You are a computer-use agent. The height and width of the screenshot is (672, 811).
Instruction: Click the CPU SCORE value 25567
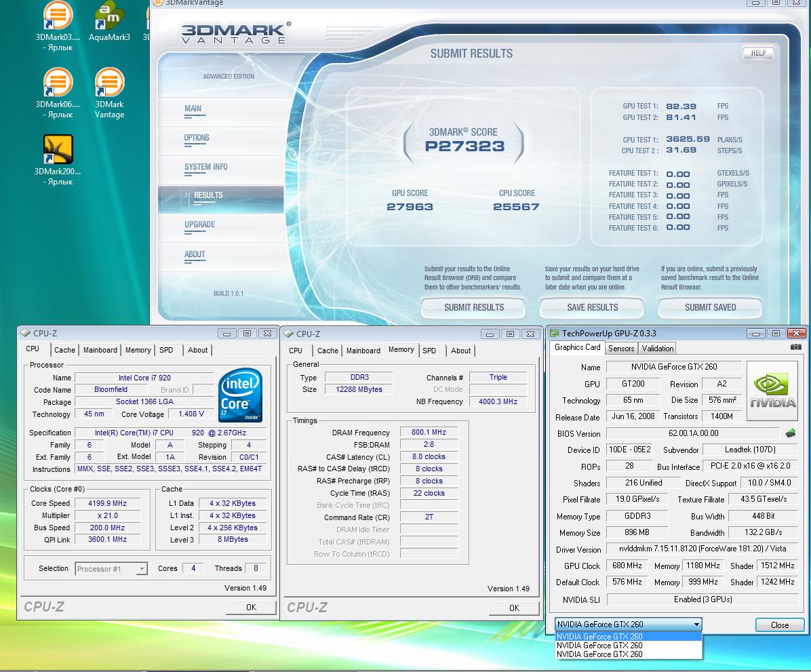click(x=515, y=207)
